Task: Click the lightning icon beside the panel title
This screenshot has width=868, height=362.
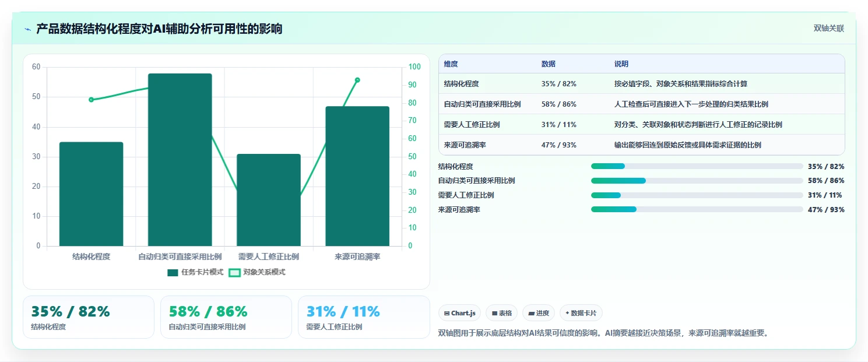Action: pyautogui.click(x=28, y=29)
